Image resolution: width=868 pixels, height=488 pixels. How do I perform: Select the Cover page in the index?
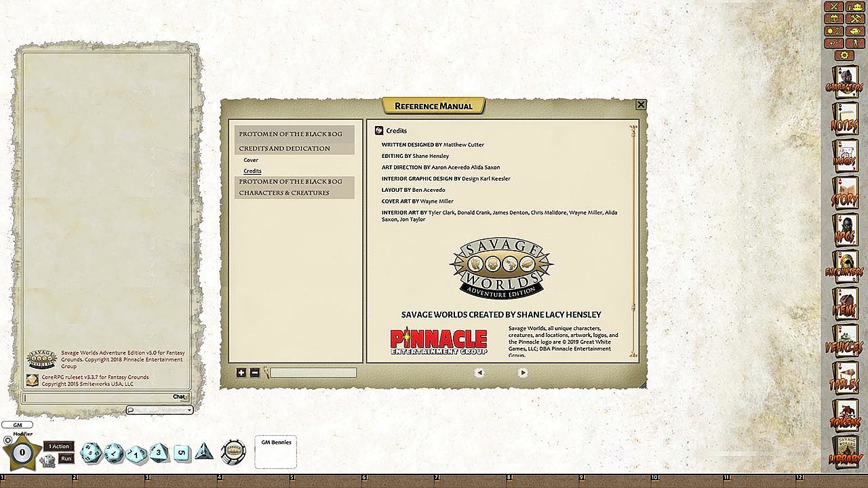coord(251,160)
